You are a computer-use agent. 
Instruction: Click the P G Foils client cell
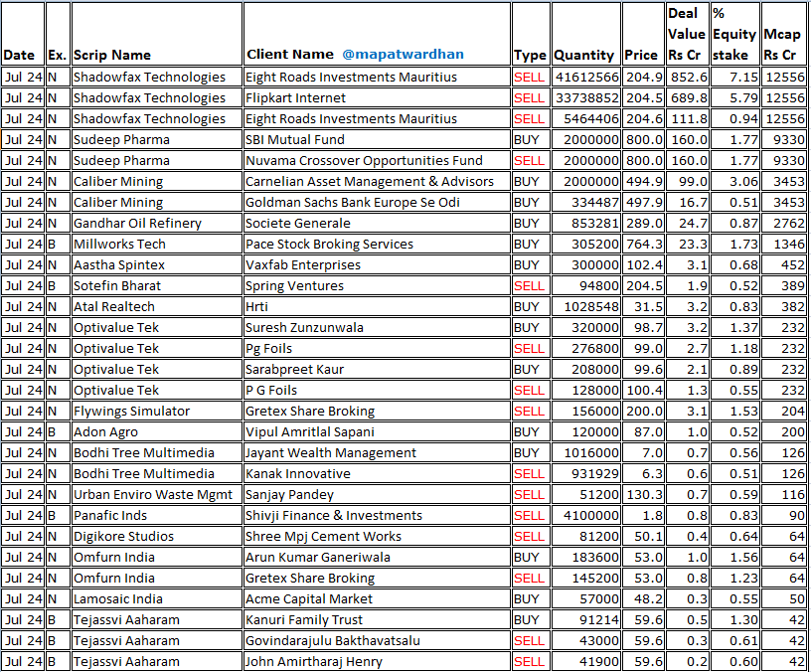(377, 390)
